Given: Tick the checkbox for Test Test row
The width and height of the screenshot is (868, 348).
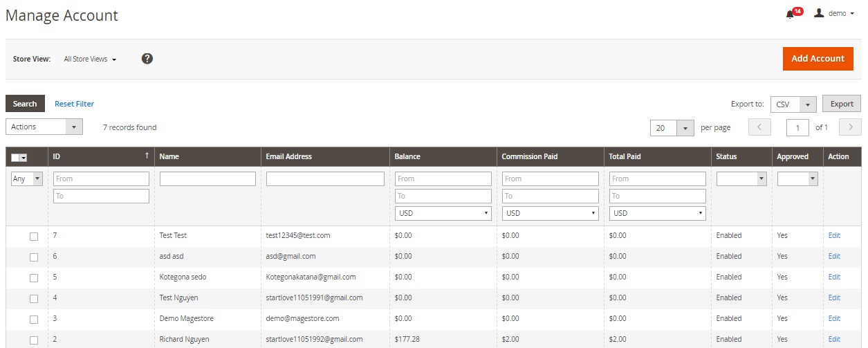Looking at the screenshot, I should pos(34,237).
